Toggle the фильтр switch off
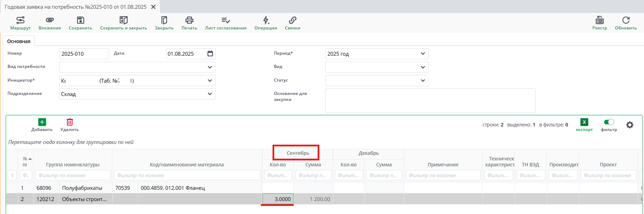This screenshot has height=214, width=644. 609,122
